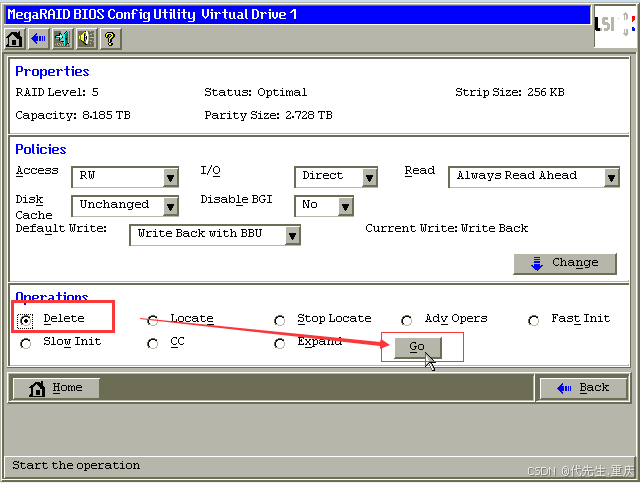The width and height of the screenshot is (640, 483).
Task: Click the Capacity: 8.185 TB text
Action: point(73,116)
